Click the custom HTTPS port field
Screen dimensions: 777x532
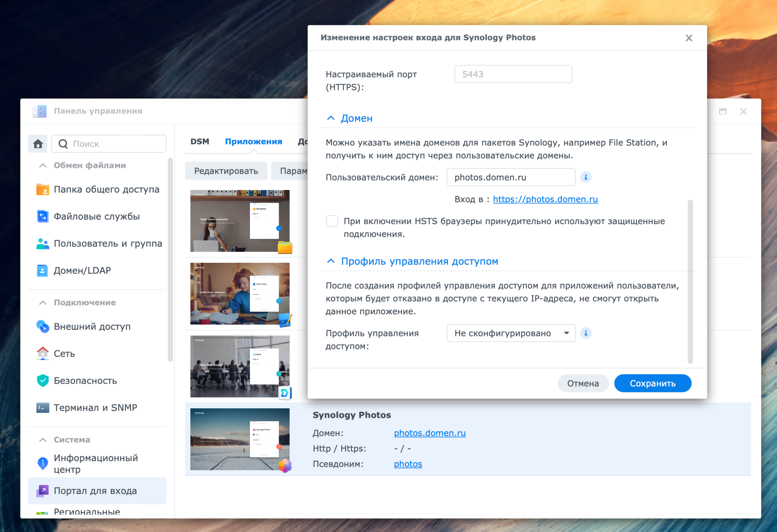pyautogui.click(x=513, y=74)
